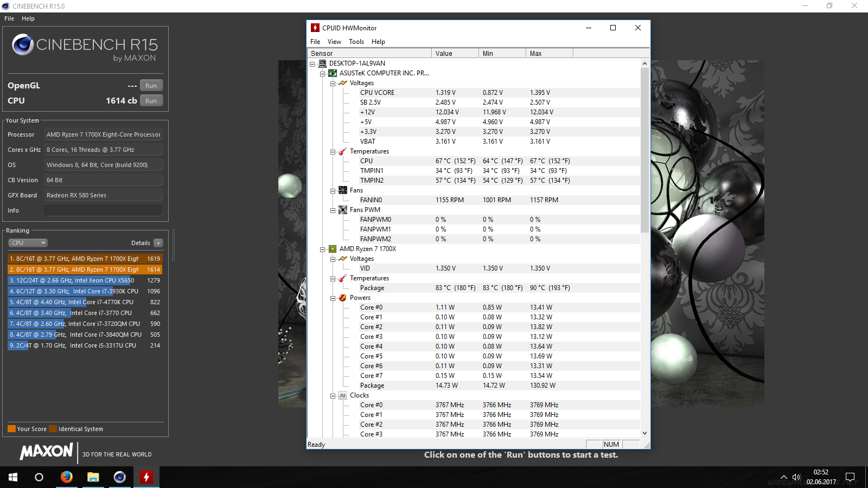Collapse the Fans PWM group

(333, 210)
